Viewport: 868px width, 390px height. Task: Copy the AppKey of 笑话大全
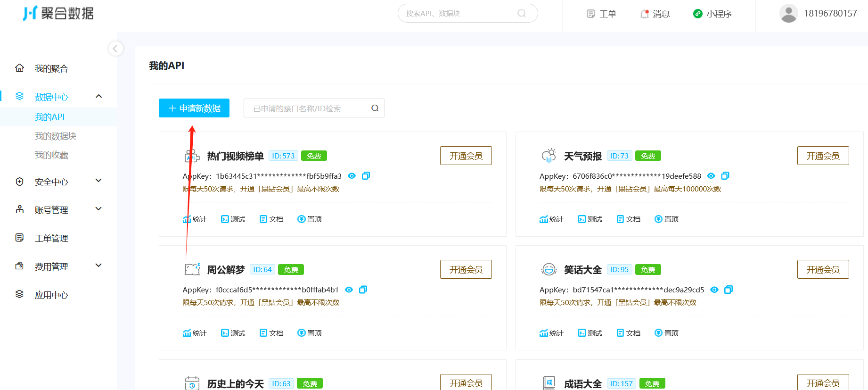coord(729,290)
